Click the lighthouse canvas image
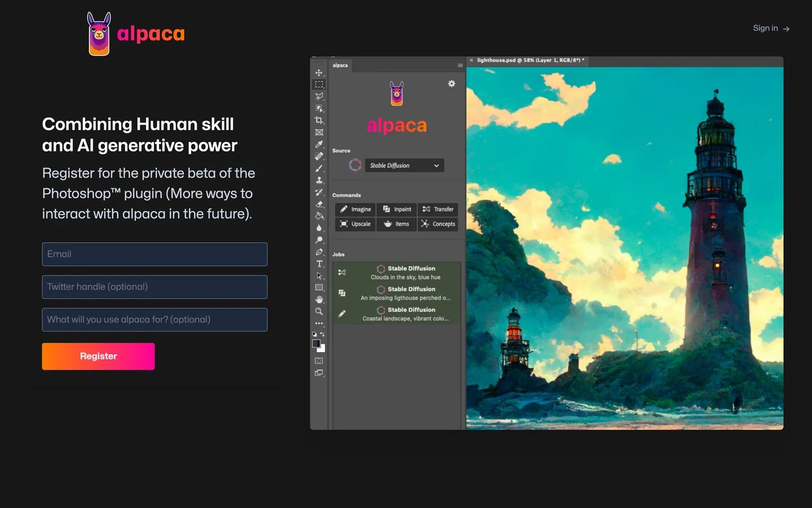The width and height of the screenshot is (812, 508). click(625, 248)
